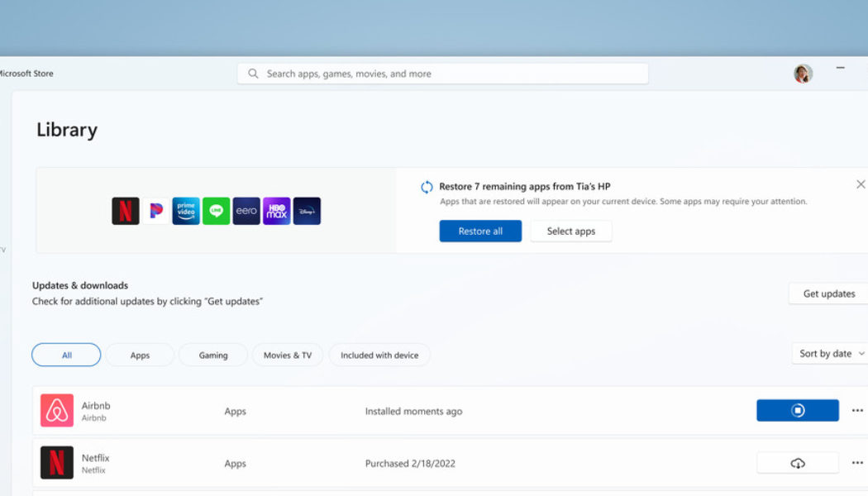Open the Netflix app icon in restore carousel
The image size is (868, 496).
pyautogui.click(x=125, y=210)
